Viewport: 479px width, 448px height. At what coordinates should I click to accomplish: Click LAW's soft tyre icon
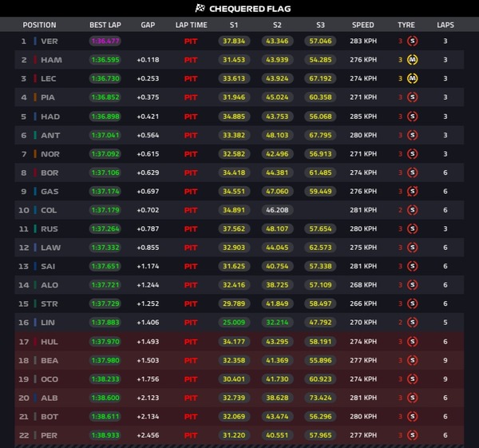pyautogui.click(x=413, y=248)
